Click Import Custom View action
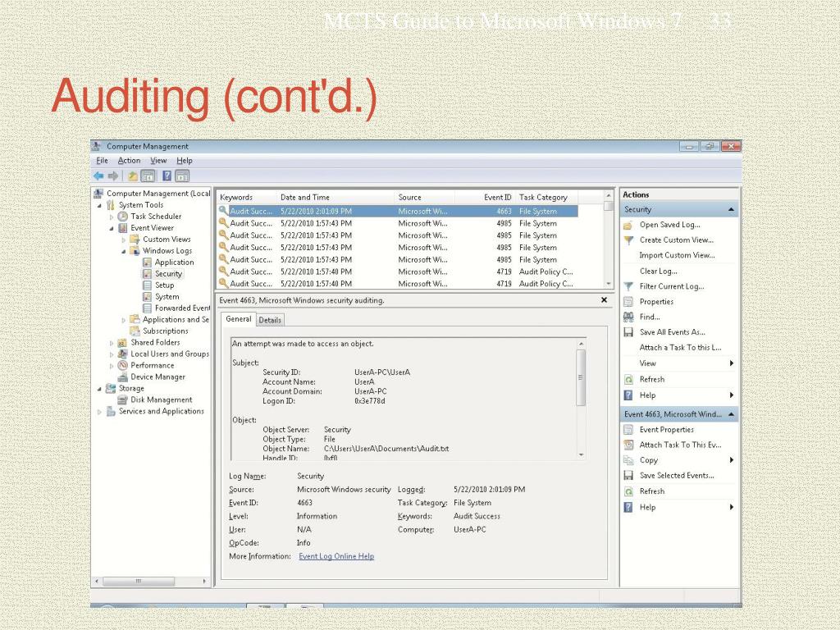The width and height of the screenshot is (840, 630). tap(677, 256)
